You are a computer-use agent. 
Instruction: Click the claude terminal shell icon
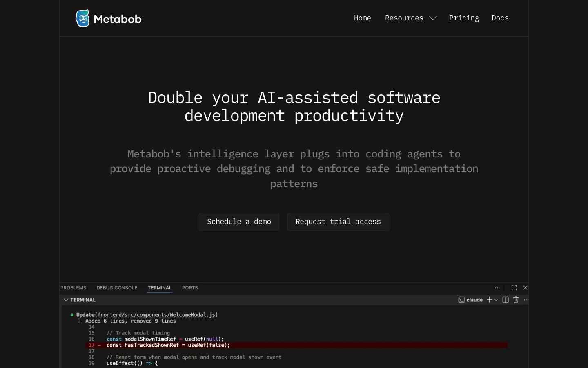click(461, 300)
